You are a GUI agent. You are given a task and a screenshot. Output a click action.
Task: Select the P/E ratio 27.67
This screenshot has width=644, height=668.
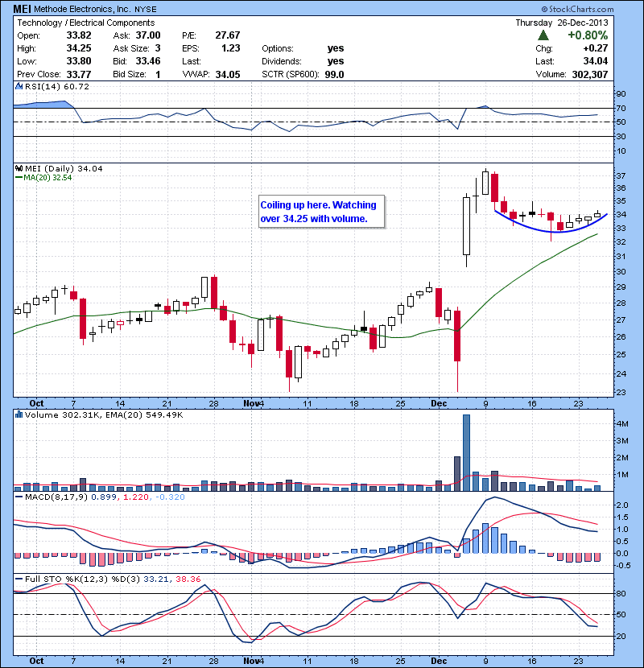(x=228, y=35)
